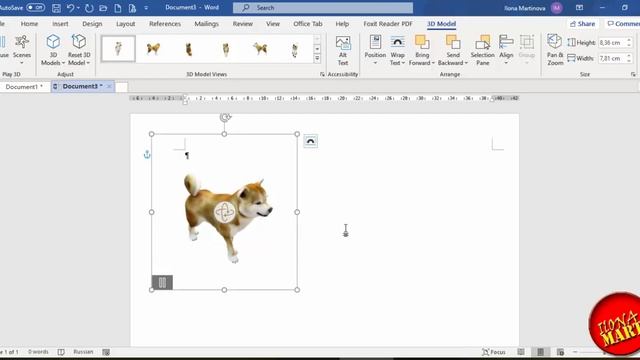Open the References tab

click(165, 24)
